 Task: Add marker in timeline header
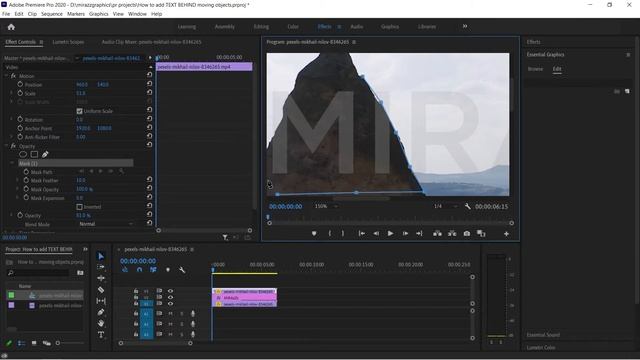tap(168, 270)
